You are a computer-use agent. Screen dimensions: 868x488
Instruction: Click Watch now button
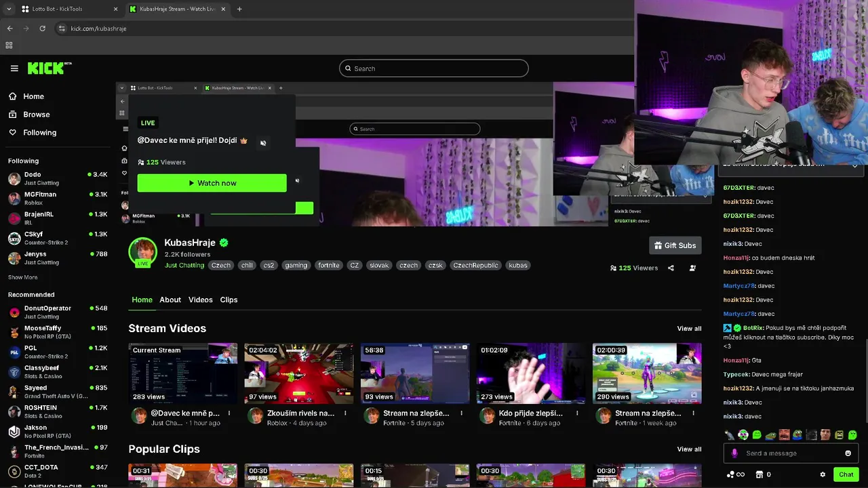[x=212, y=183]
